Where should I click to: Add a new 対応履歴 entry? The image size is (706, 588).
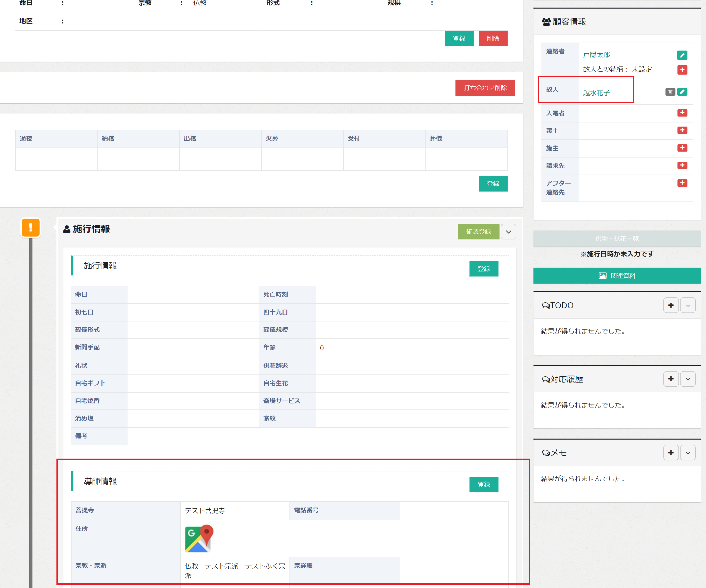pyautogui.click(x=671, y=379)
